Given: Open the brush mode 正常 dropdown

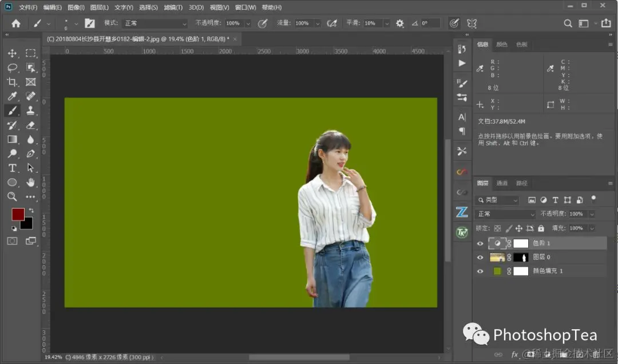Looking at the screenshot, I should tap(154, 23).
